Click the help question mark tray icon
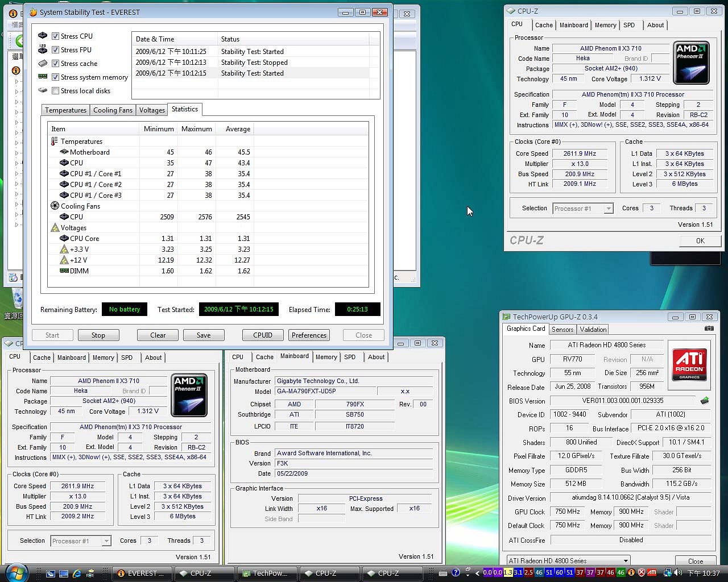Viewport: 728px width, 582px height. (456, 573)
